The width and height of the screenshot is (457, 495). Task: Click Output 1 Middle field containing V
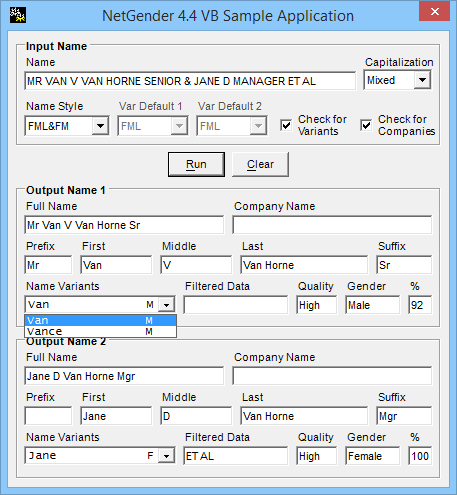pos(196,265)
